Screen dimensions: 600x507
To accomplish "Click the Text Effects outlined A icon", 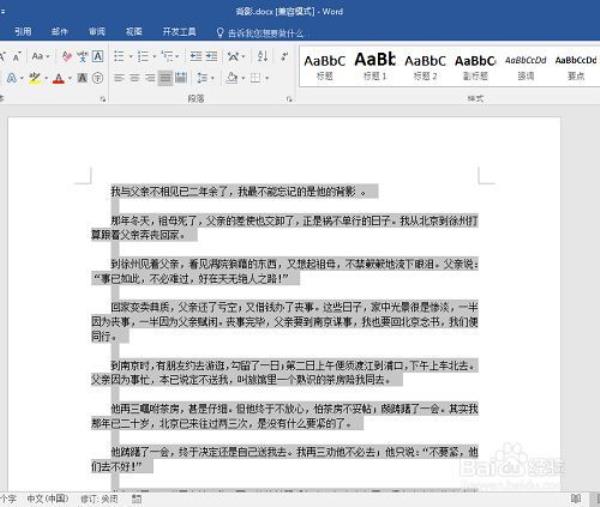I will pos(11,78).
